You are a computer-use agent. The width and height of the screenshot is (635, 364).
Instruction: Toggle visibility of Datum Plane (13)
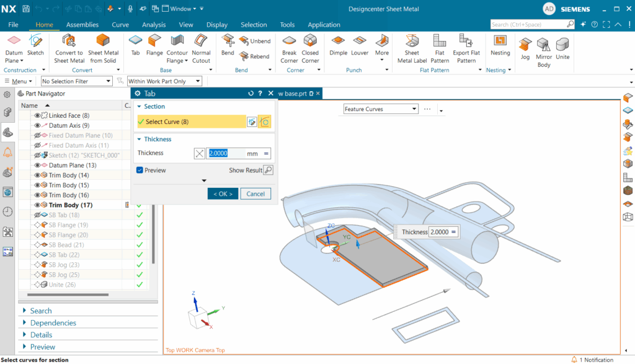[38, 166]
